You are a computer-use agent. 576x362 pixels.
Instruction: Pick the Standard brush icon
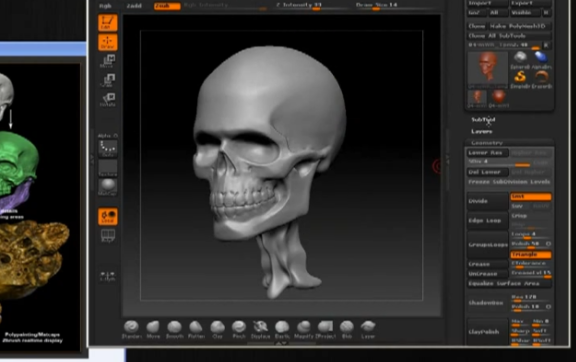(x=132, y=329)
